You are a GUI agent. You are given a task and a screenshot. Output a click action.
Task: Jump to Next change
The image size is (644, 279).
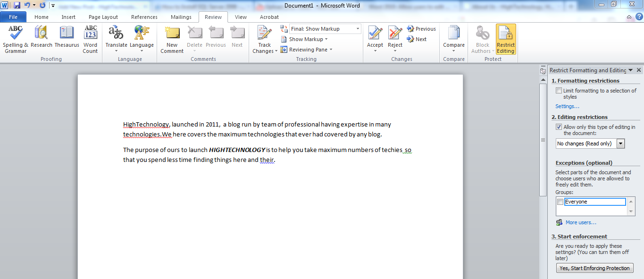click(417, 39)
